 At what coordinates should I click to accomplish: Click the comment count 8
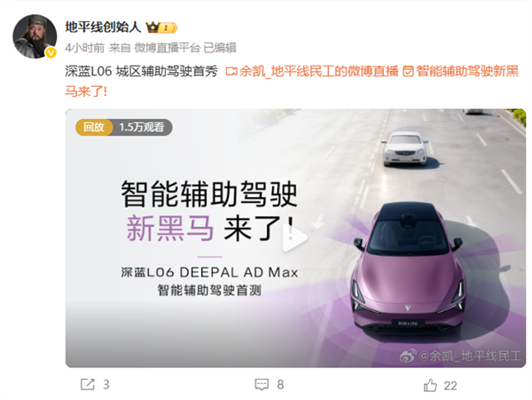coord(280,385)
